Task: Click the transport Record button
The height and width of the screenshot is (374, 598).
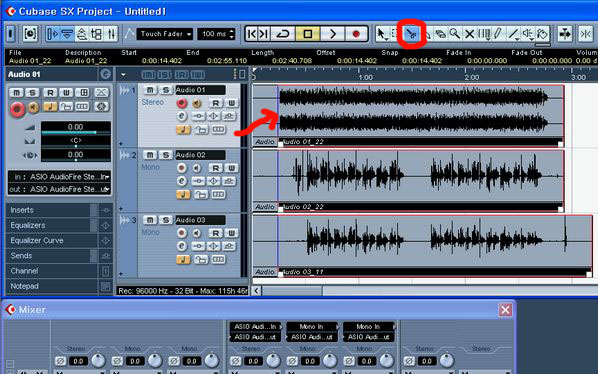Action: point(356,34)
